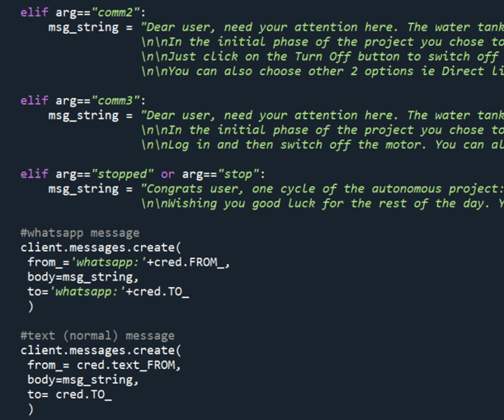This screenshot has height=420, width=504.
Task: Click the "\n\nJust click on the Turn Off" line
Action: [x=323, y=57]
